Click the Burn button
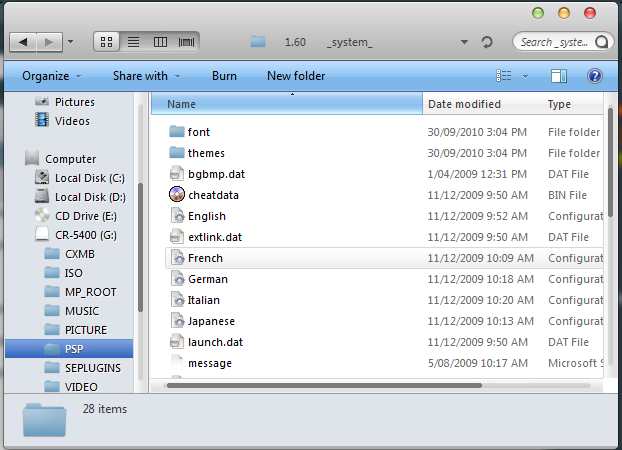Viewport: 622px width, 450px height. (224, 76)
